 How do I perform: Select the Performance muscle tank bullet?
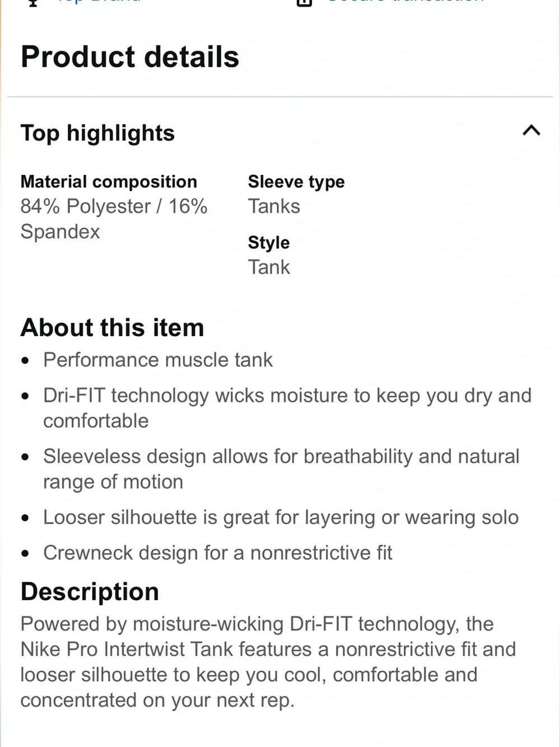tap(158, 360)
